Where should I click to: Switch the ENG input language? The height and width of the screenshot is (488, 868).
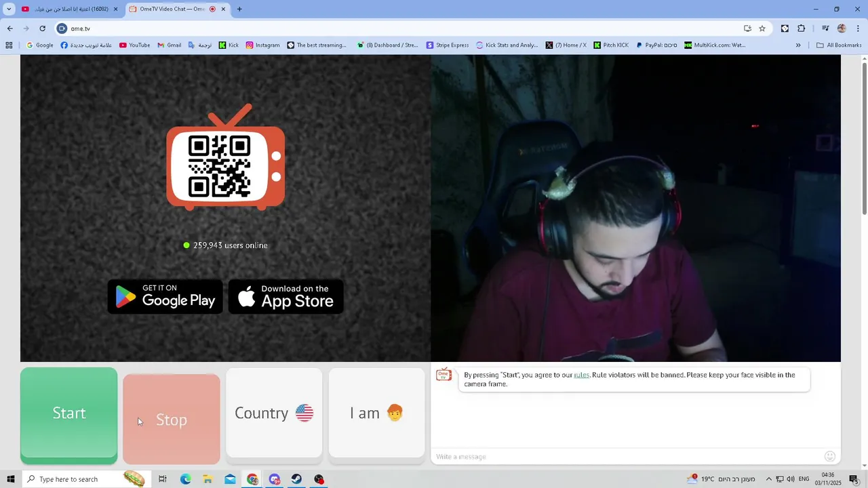(804, 479)
